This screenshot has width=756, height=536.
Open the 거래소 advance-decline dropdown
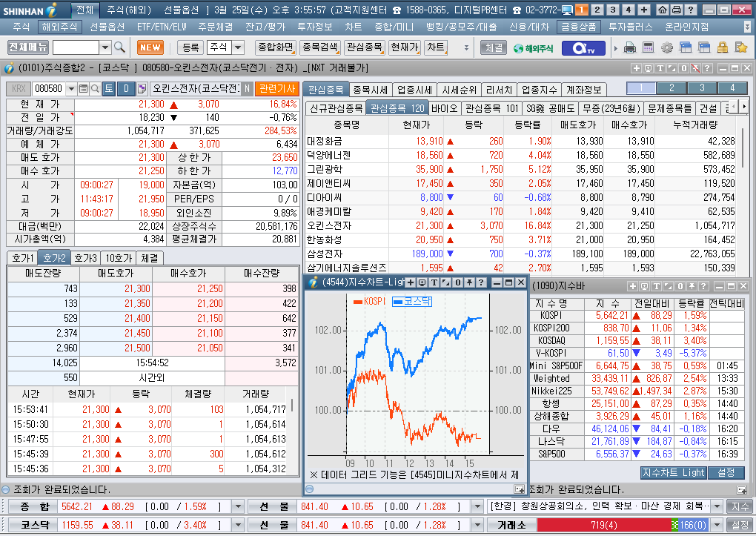(x=717, y=525)
